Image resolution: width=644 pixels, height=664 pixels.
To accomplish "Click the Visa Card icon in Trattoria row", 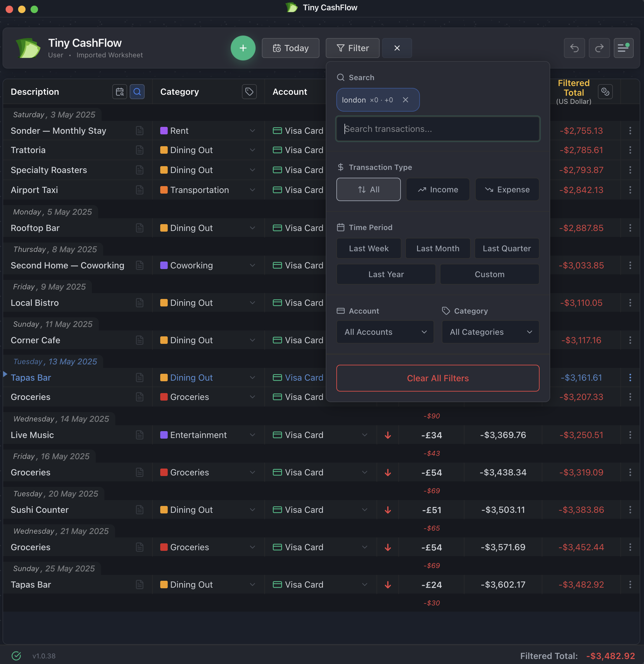I will point(277,150).
